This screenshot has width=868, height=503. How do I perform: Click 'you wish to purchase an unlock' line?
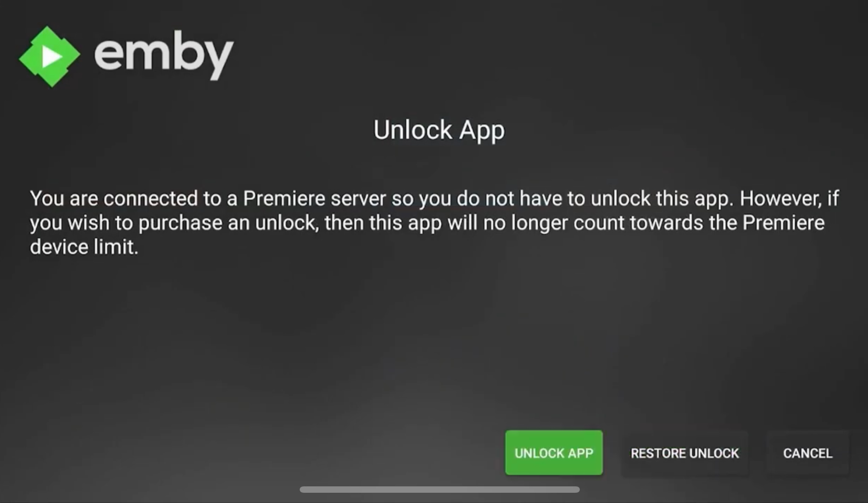(x=427, y=223)
